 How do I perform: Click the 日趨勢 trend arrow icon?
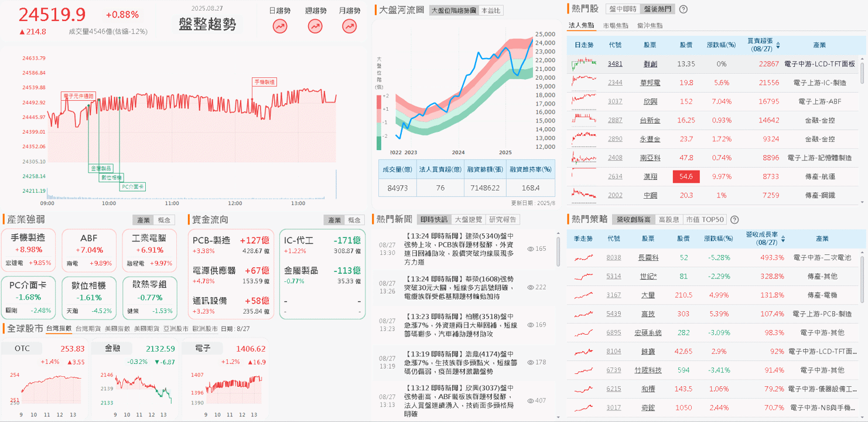point(280,26)
